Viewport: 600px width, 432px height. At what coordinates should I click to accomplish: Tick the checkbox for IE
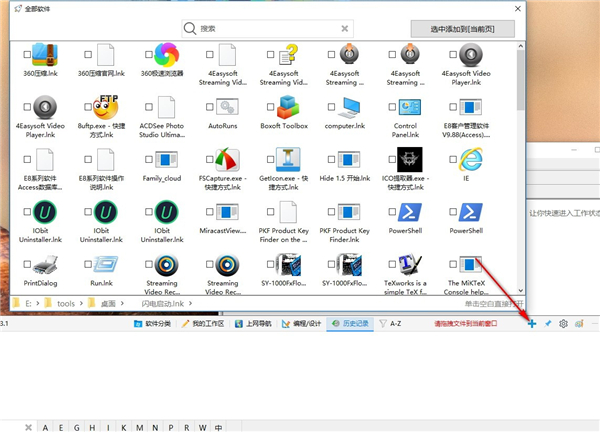click(x=453, y=160)
